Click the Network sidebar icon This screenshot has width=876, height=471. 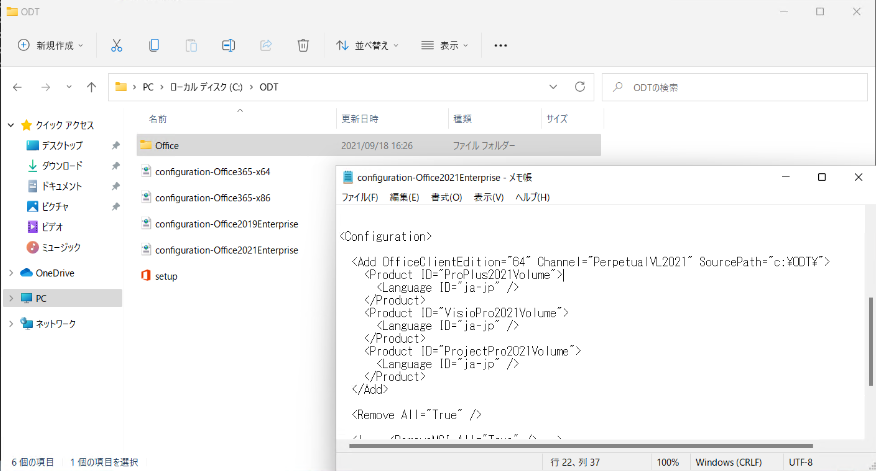pos(26,323)
